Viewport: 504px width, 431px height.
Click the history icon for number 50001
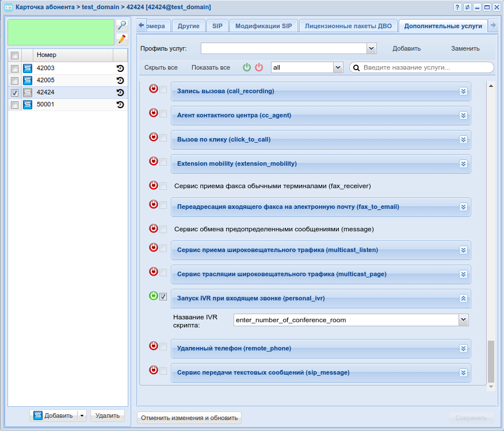click(x=120, y=105)
